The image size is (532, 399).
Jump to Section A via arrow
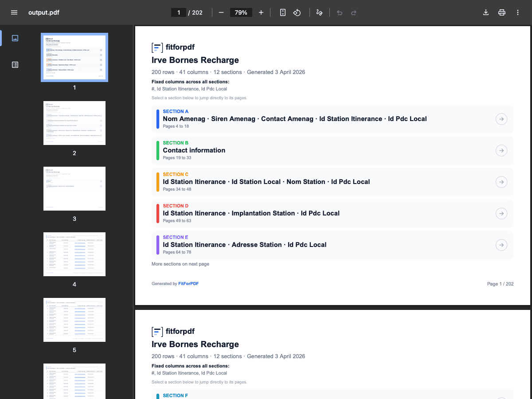coord(501,119)
